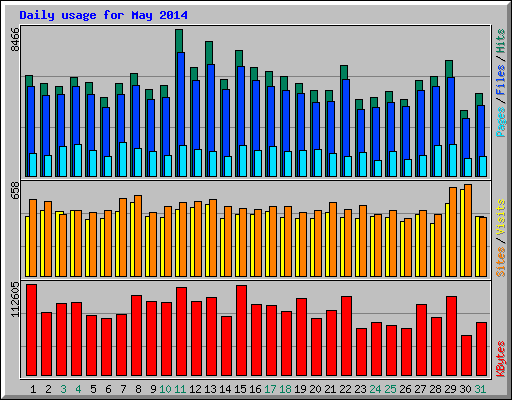
Task: Click day 27 on the x-axis
Action: (420, 389)
